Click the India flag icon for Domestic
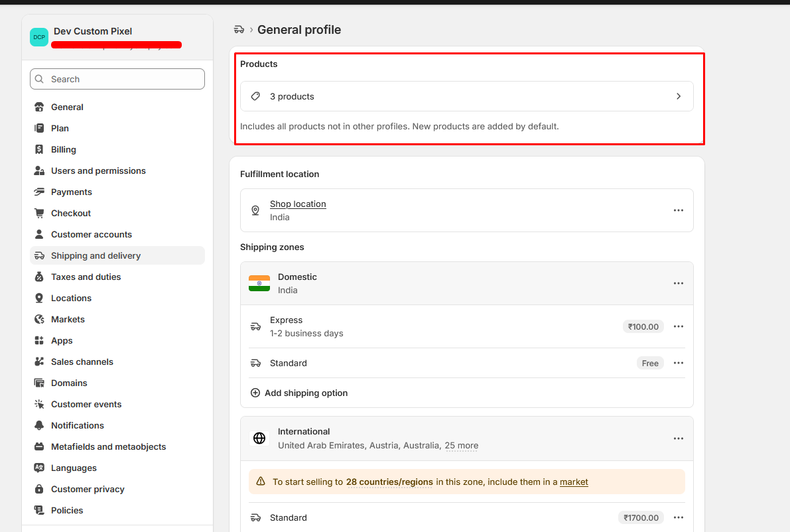 click(x=259, y=284)
